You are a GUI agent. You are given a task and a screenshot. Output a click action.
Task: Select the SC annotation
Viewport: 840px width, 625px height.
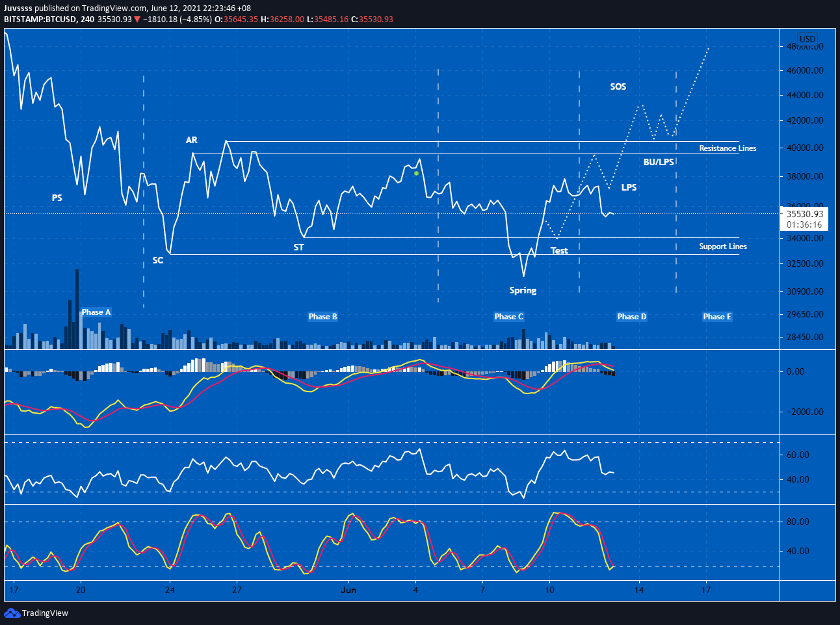coord(158,260)
